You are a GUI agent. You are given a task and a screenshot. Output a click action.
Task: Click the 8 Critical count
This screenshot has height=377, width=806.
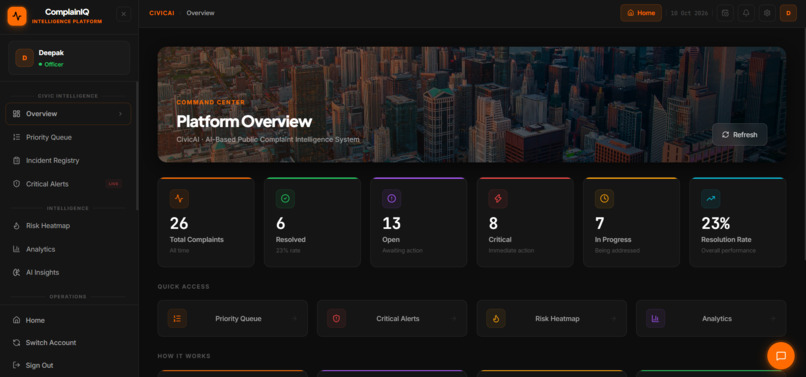click(493, 223)
